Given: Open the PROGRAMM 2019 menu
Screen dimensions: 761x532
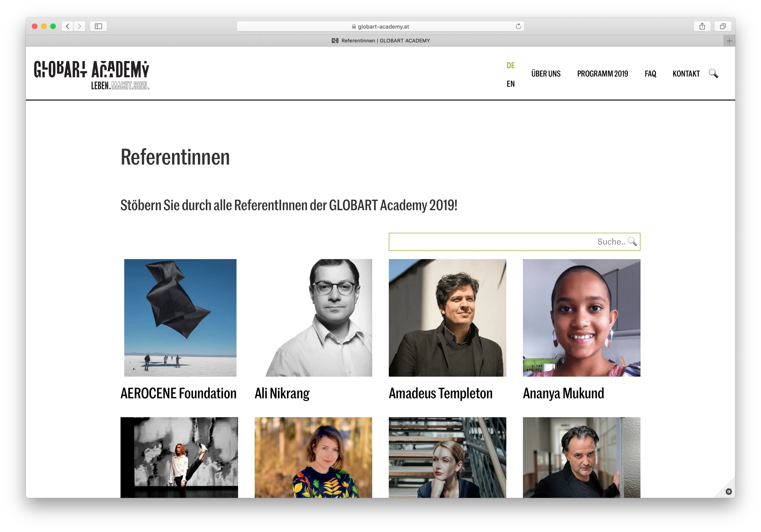Looking at the screenshot, I should pos(602,74).
